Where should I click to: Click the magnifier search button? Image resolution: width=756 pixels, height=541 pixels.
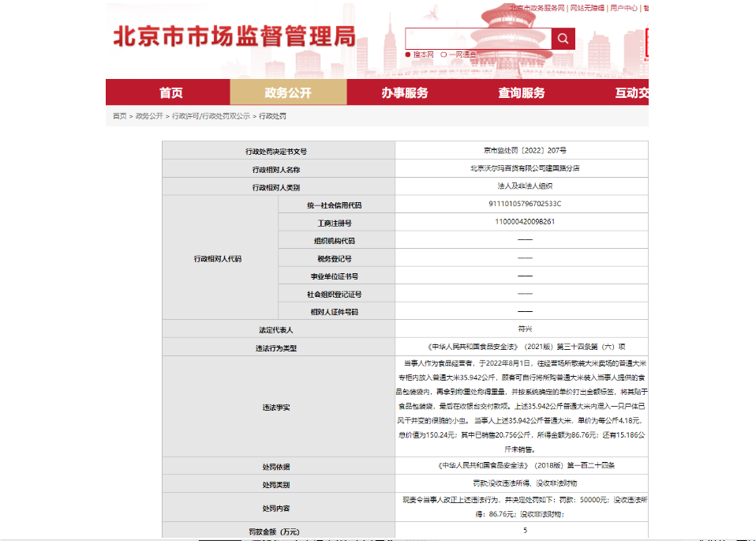point(563,39)
